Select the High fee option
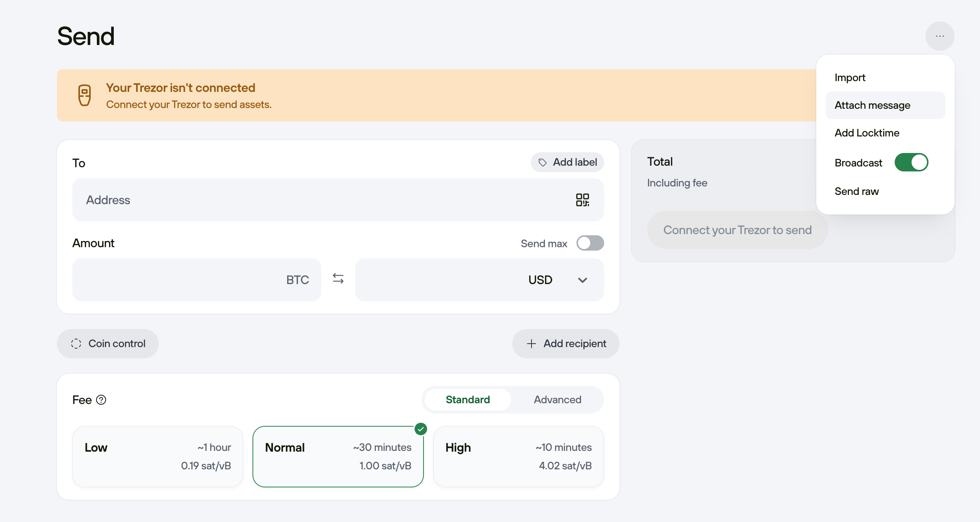980x522 pixels. [518, 456]
